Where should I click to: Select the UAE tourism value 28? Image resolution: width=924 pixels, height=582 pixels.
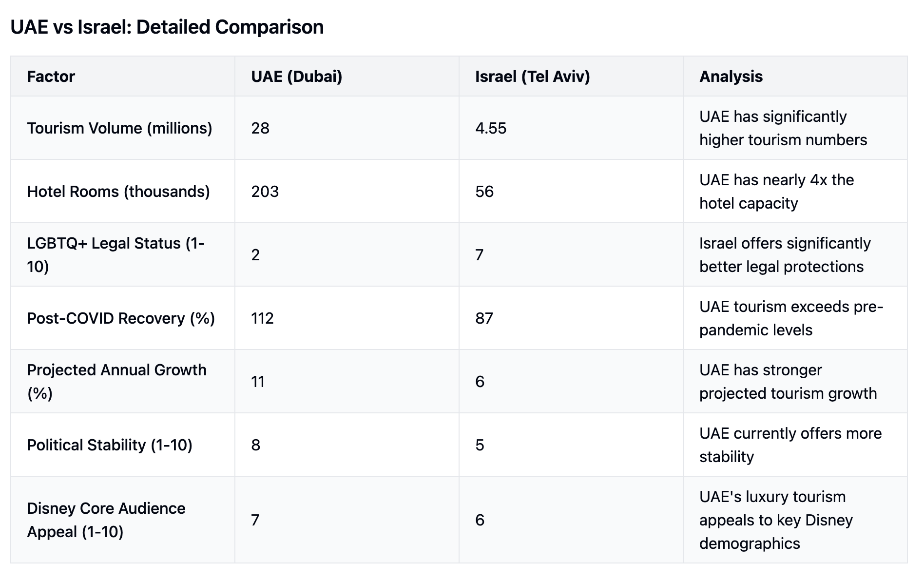click(260, 128)
